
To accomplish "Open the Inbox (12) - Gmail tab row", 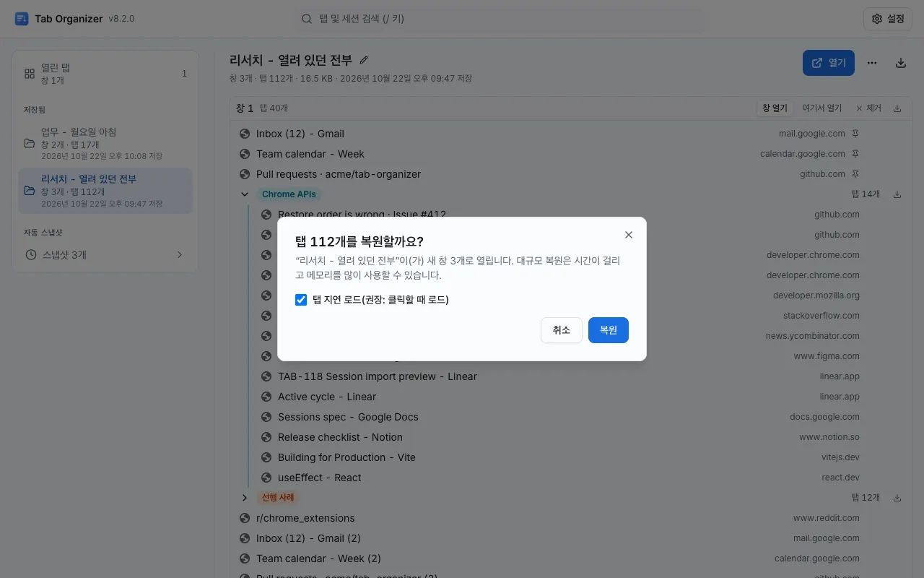I will click(x=570, y=134).
